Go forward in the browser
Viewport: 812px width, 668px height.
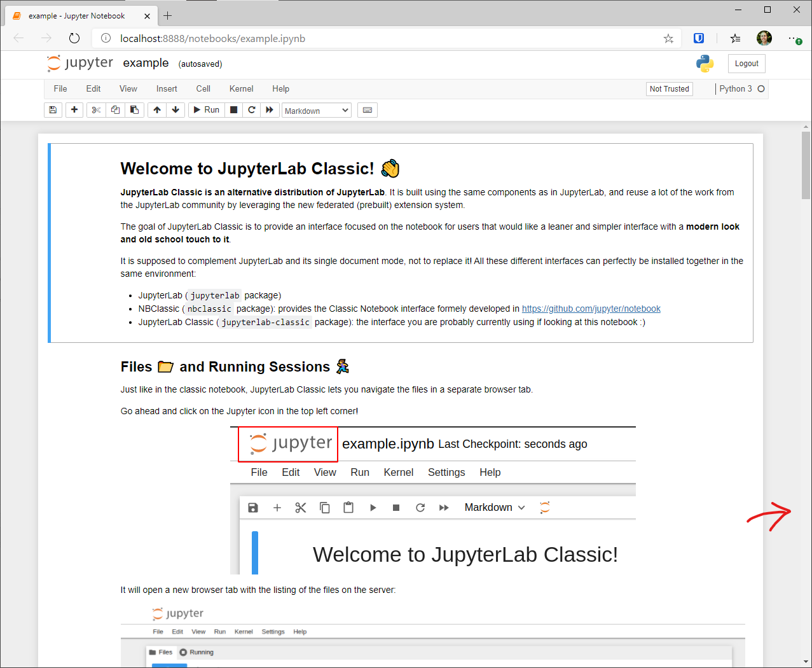pos(46,38)
